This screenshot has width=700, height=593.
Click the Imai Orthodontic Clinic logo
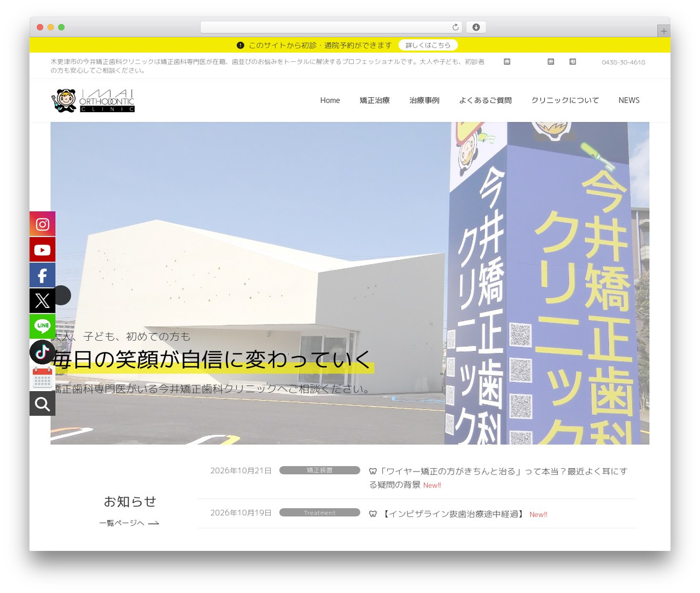coord(93,101)
